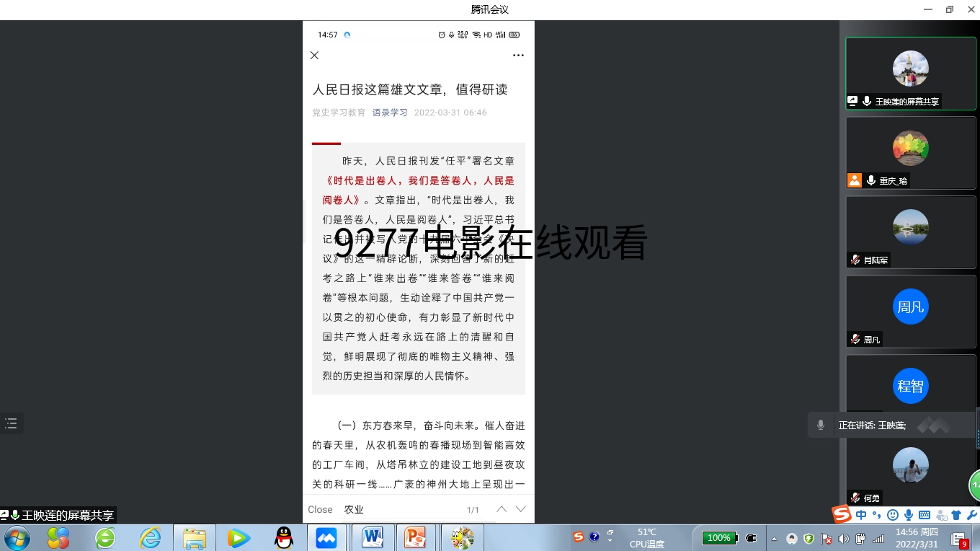
Task: Open the list panel icon on the left edge
Action: [11, 423]
